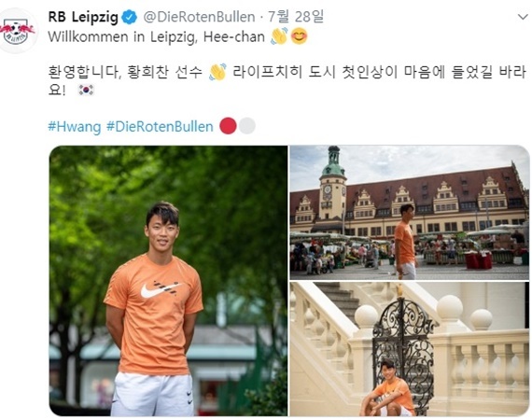Open the #DieRotenBullen hashtag
This screenshot has height=420, width=532.
click(x=160, y=127)
